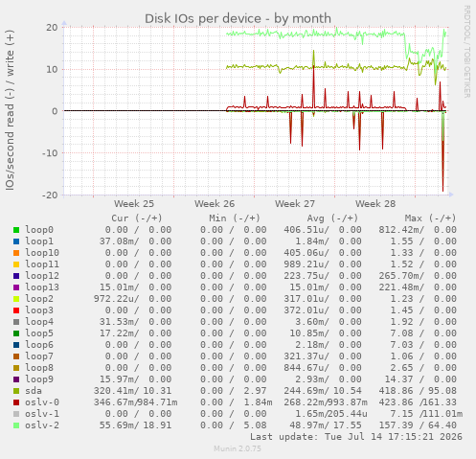The image size is (476, 459).
Task: Click the loop12 dark blue swatch
Action: [16, 276]
